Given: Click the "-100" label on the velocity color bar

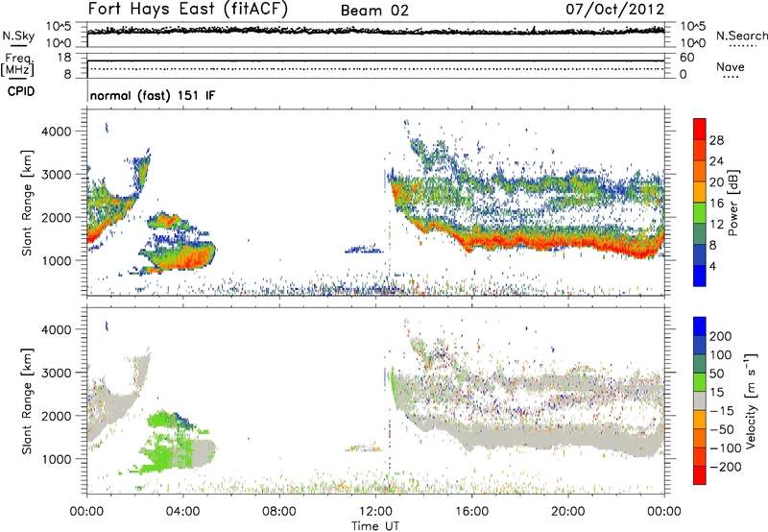Looking at the screenshot, I should coord(725,447).
